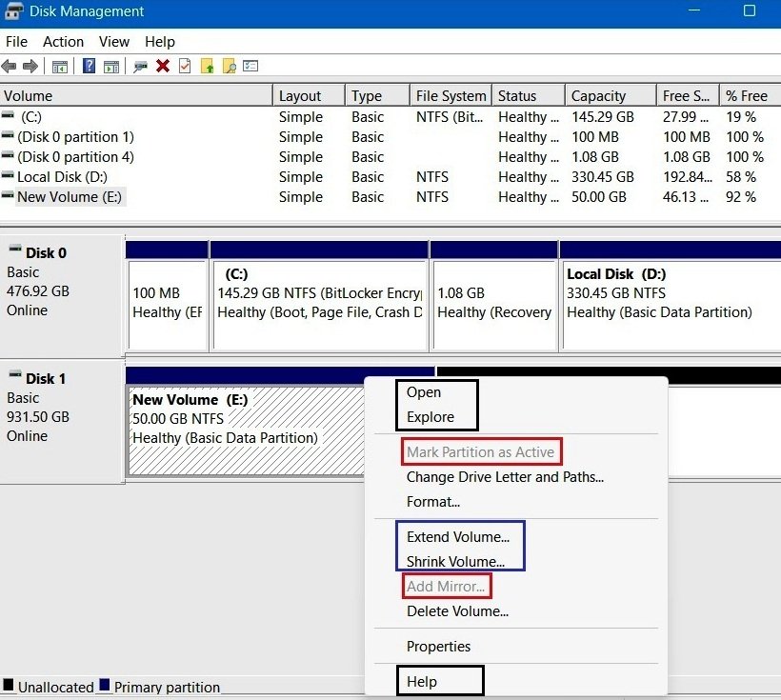Click the Disk Management title bar app icon
The height and width of the screenshot is (700, 781).
click(x=13, y=11)
